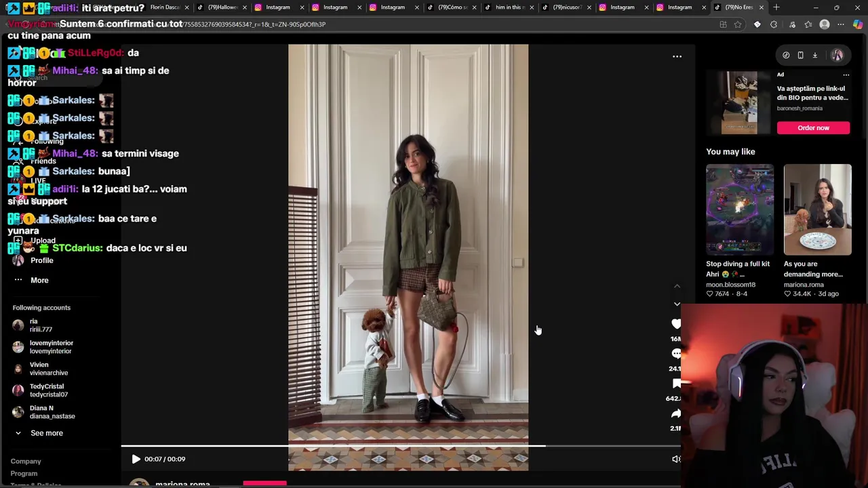Click the Company footer link
868x488 pixels.
coord(26,462)
